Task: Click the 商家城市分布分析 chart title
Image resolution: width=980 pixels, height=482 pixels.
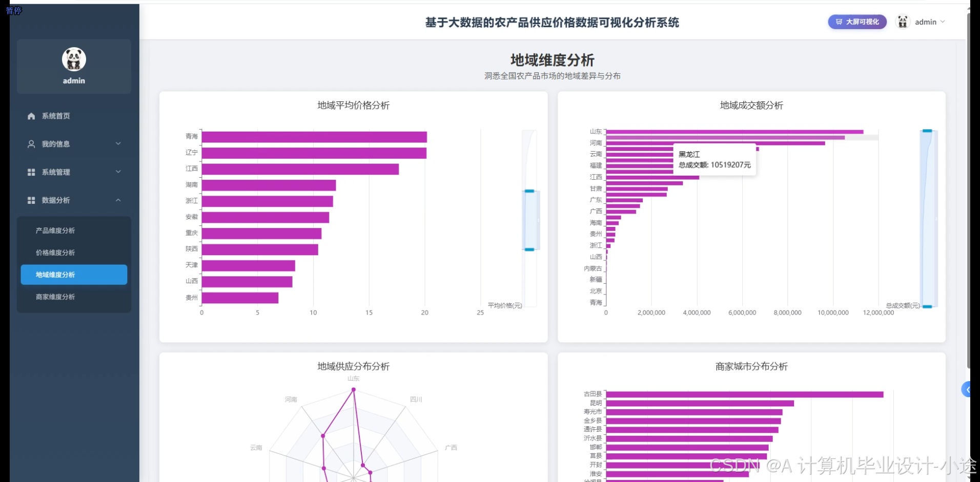Action: click(x=751, y=366)
